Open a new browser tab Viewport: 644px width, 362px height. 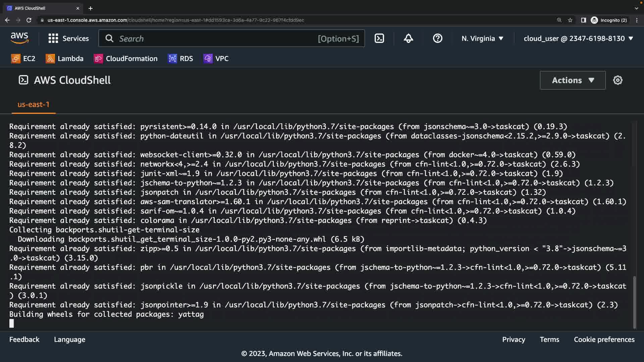(91, 8)
